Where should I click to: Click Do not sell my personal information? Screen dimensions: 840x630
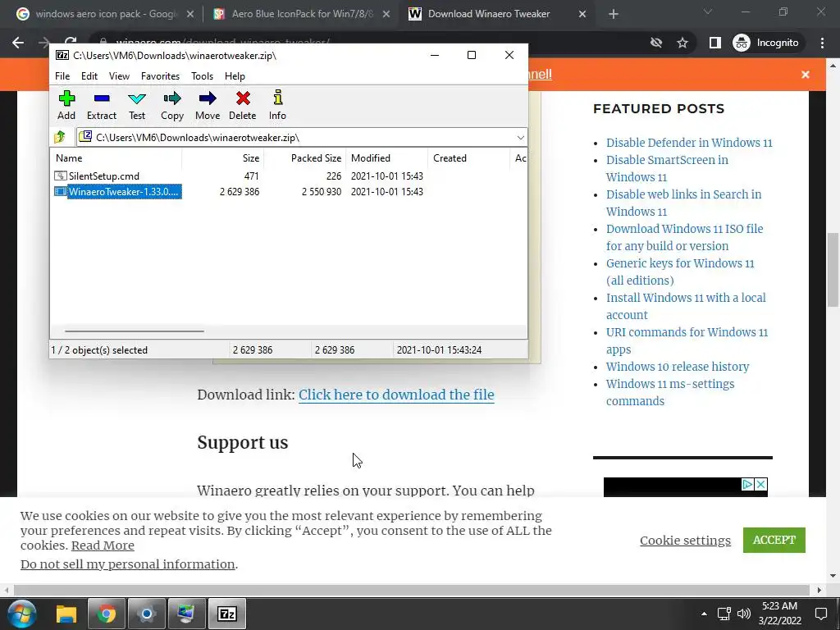[x=127, y=564]
